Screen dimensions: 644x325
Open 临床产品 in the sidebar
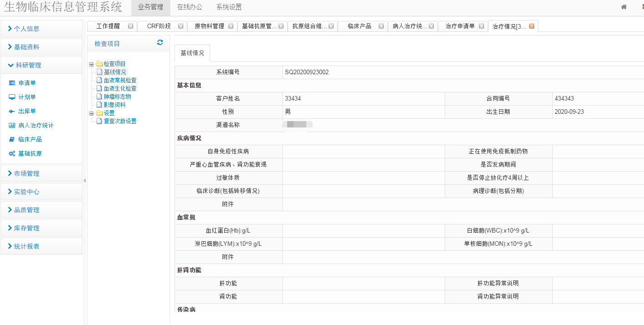pyautogui.click(x=30, y=139)
